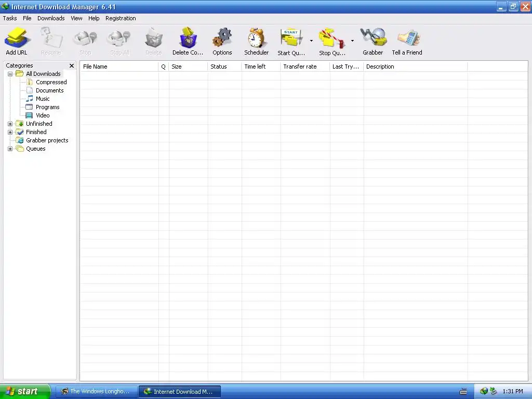Open the View menu
This screenshot has height=399, width=532.
click(76, 18)
